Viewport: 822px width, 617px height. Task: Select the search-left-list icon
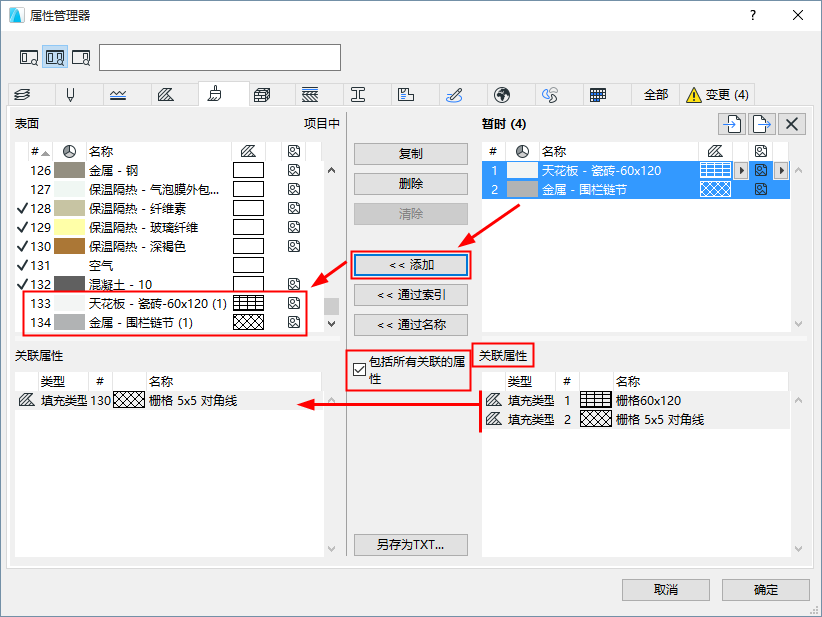tap(29, 57)
